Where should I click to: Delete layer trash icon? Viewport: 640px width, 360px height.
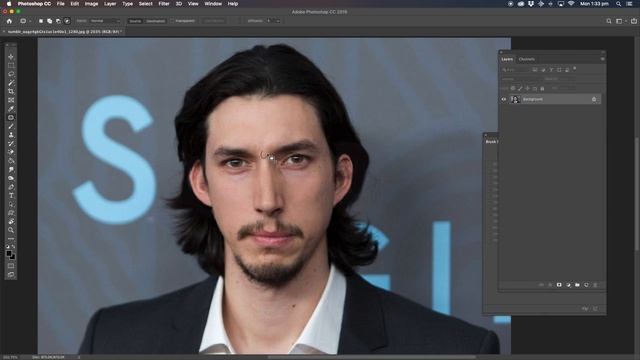(x=595, y=285)
